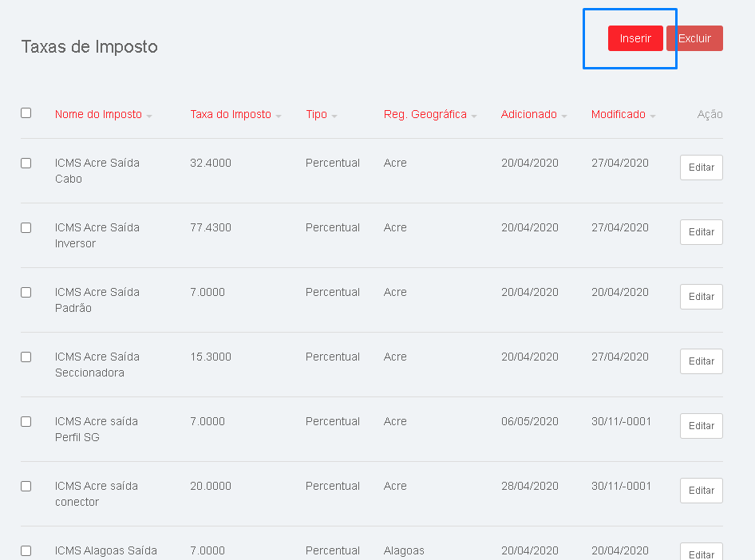
Task: Sort by Reg. Geográfica column
Action: pos(430,115)
